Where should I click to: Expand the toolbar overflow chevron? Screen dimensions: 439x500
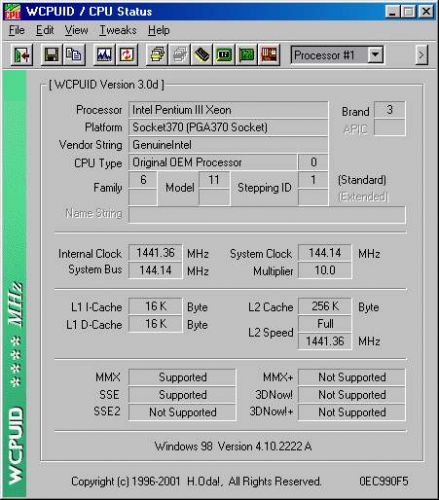point(421,55)
